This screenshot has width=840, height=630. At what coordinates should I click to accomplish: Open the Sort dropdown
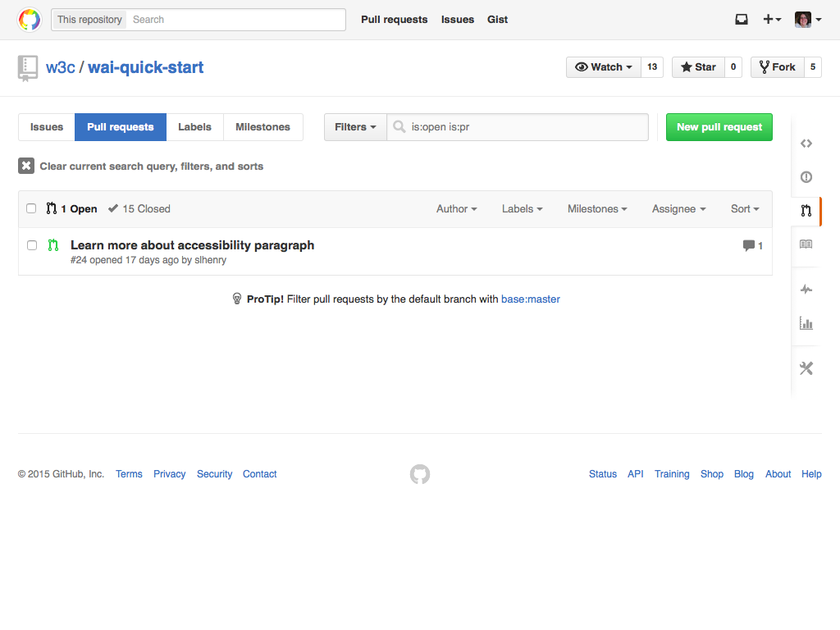(x=745, y=209)
